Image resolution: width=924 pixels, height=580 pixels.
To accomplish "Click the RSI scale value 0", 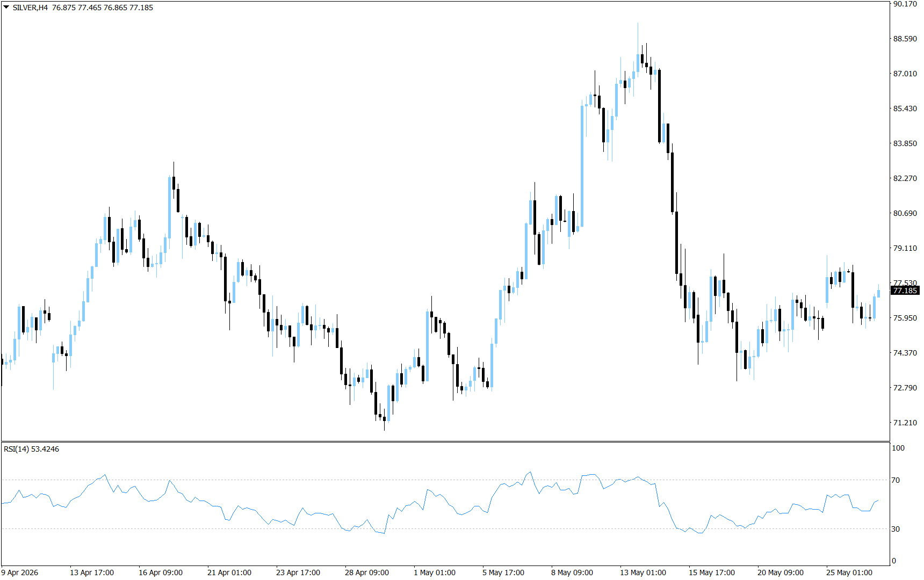I will [894, 561].
